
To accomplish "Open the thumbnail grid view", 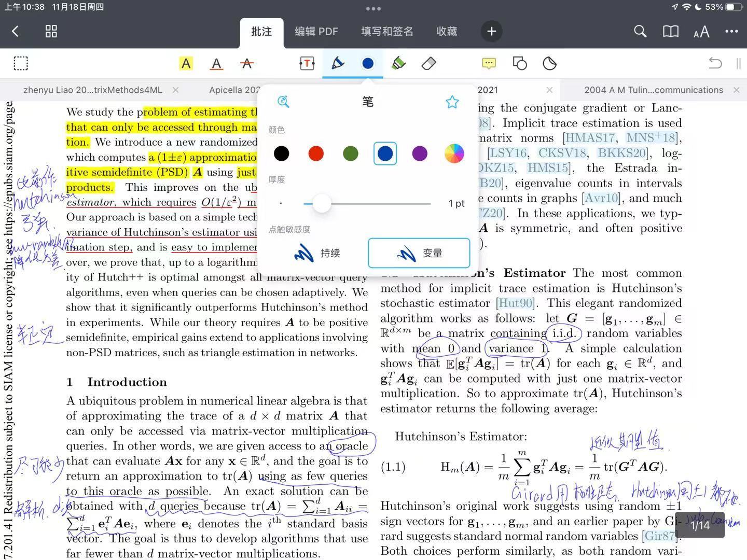I will [51, 32].
